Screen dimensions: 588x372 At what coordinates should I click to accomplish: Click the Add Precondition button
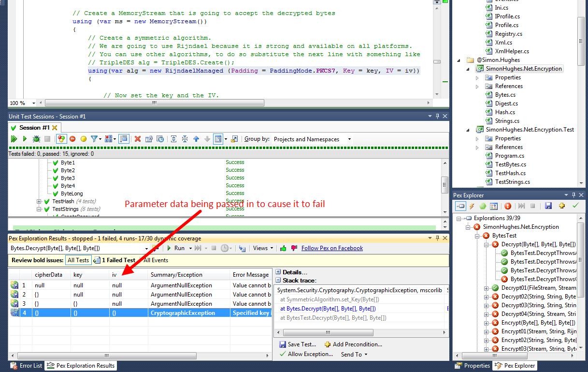point(353,344)
